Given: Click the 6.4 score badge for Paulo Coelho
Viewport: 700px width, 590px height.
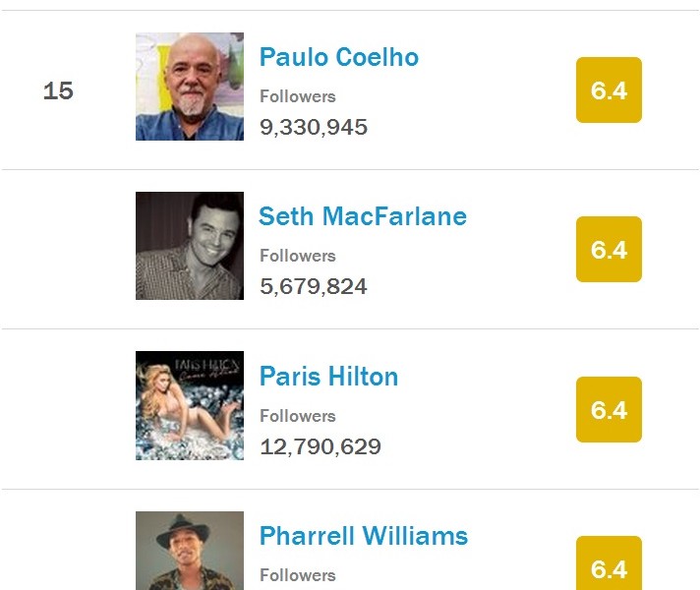Looking at the screenshot, I should 609,89.
